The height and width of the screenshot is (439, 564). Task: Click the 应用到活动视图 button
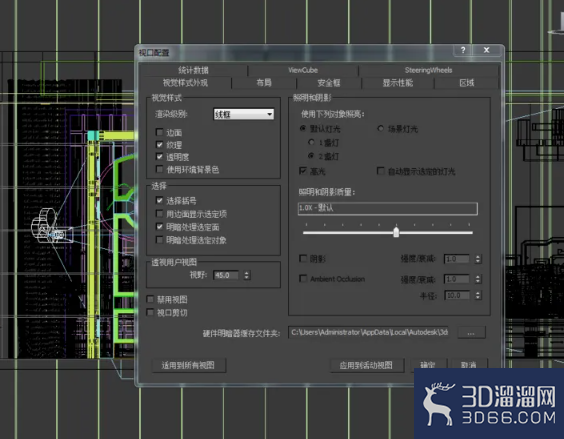tap(366, 365)
